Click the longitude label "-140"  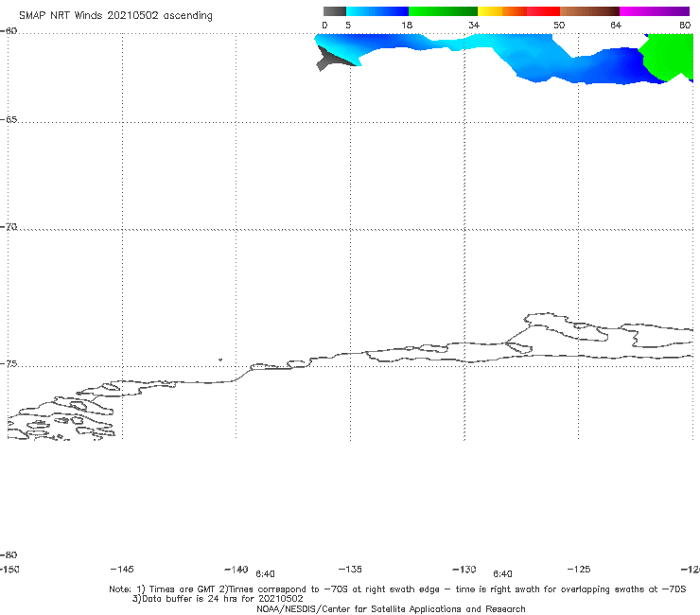236,570
